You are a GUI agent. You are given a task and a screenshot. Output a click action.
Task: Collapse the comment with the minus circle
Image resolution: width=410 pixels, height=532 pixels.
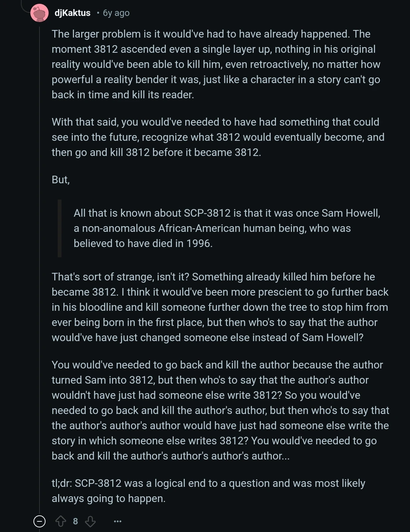[x=39, y=521]
